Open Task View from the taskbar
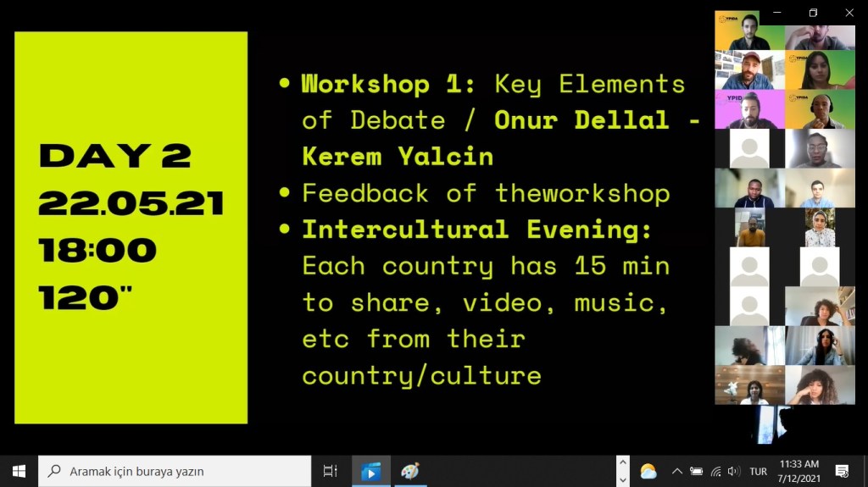 [331, 471]
